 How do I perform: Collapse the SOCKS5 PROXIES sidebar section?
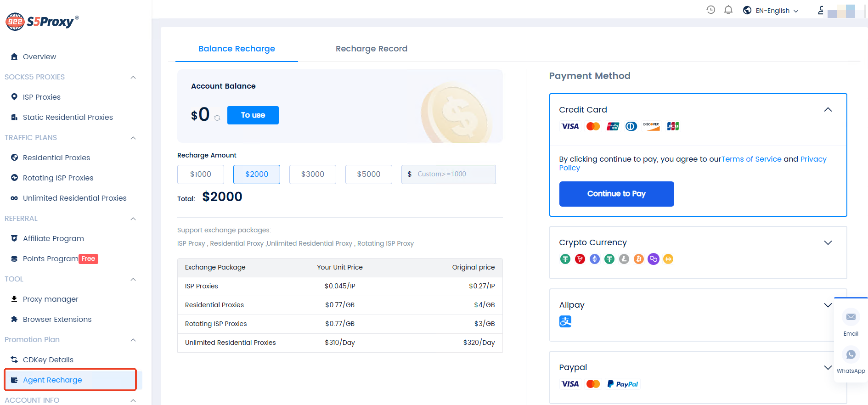[x=133, y=77]
